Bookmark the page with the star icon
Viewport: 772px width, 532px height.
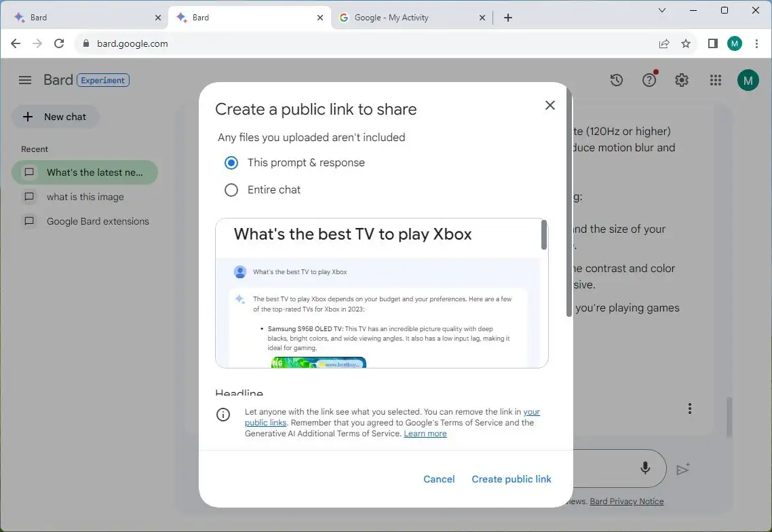pos(686,43)
